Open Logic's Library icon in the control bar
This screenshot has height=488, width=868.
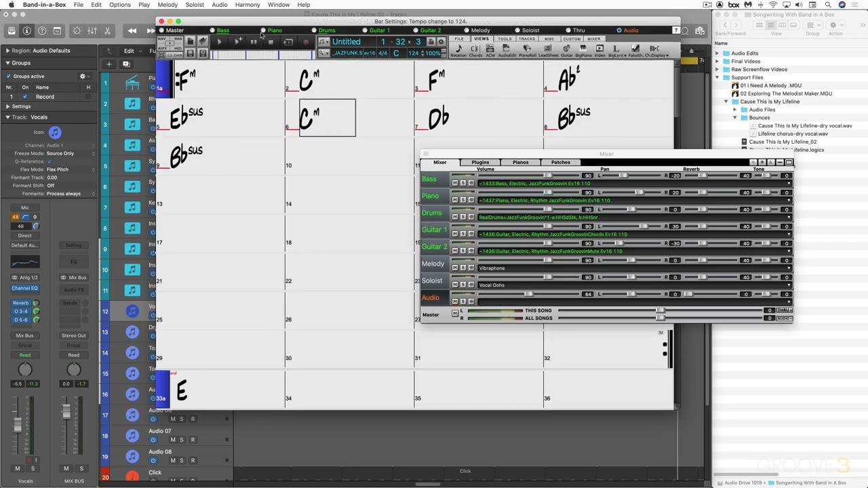point(12,30)
